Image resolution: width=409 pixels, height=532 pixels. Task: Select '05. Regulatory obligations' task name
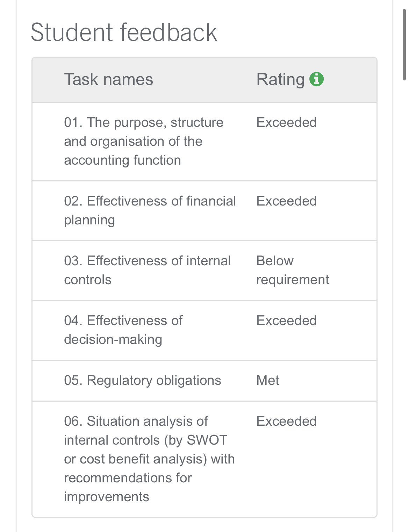coord(142,381)
